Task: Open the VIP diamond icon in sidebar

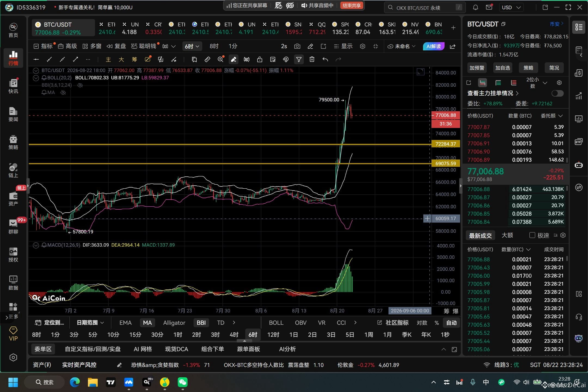Action: [x=13, y=334]
